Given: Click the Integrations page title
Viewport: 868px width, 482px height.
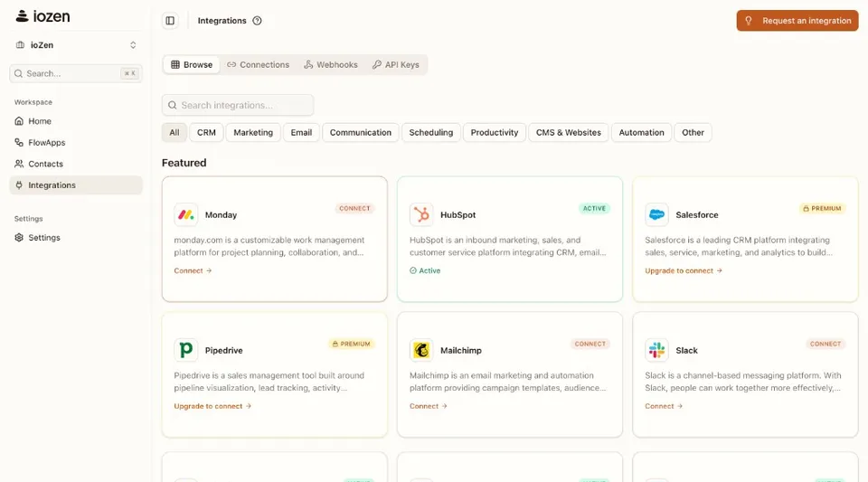Looking at the screenshot, I should [x=222, y=21].
